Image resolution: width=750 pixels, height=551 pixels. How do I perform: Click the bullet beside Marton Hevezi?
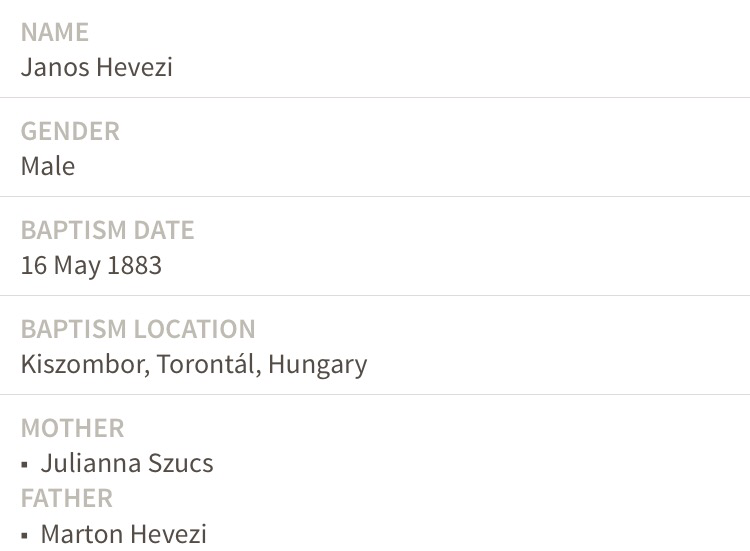25,536
